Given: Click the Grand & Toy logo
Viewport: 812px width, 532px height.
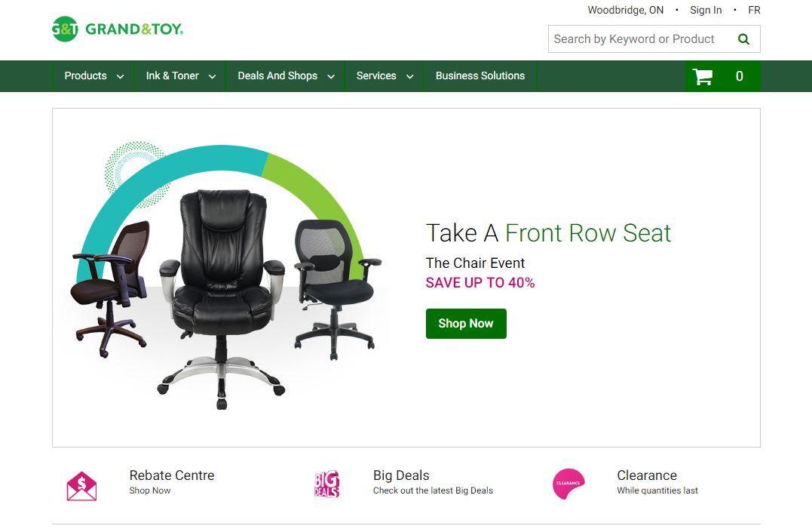Looking at the screenshot, I should pyautogui.click(x=118, y=29).
